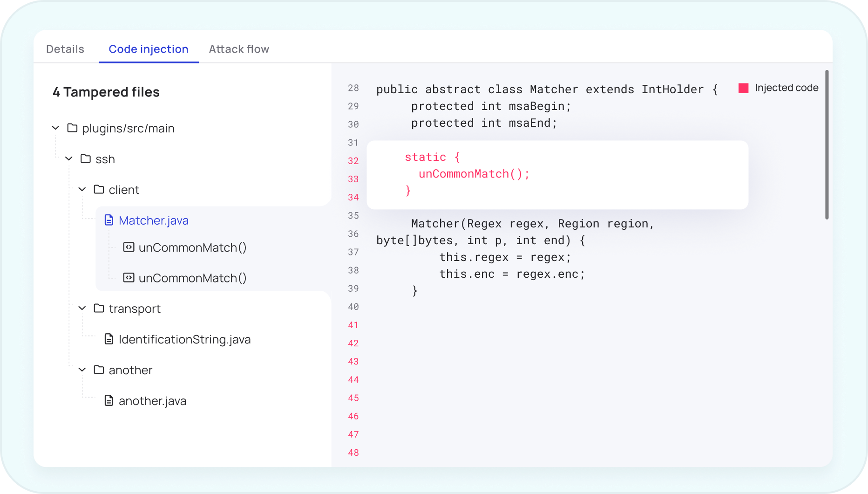Image resolution: width=868 pixels, height=494 pixels.
Task: Click the transport folder icon
Action: click(x=99, y=309)
